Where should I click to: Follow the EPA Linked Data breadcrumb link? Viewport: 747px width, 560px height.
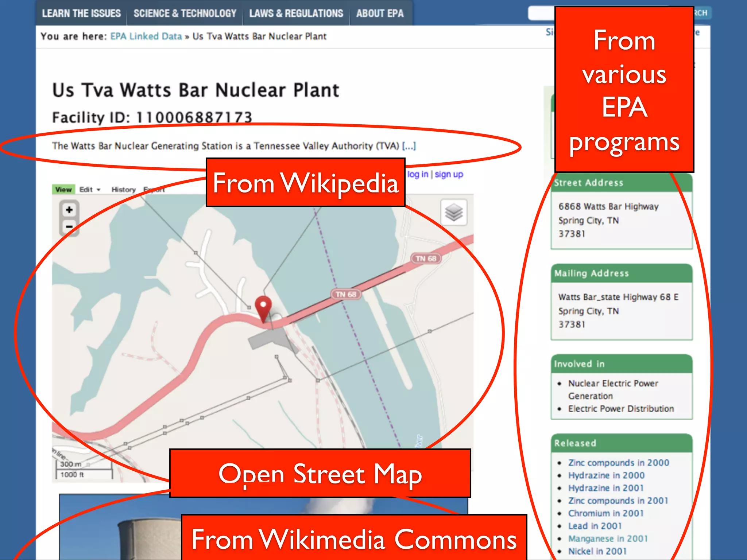click(146, 36)
